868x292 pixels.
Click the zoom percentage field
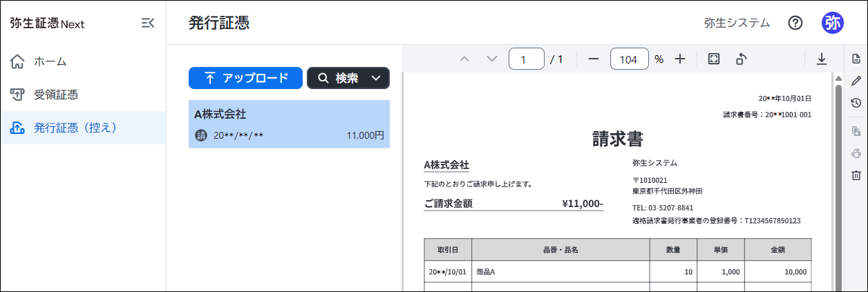[629, 59]
